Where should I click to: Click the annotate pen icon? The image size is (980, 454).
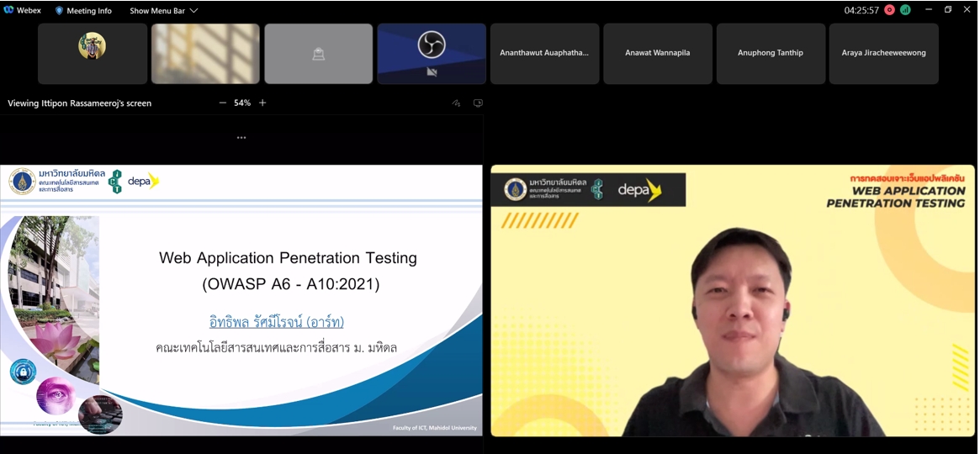click(x=456, y=103)
